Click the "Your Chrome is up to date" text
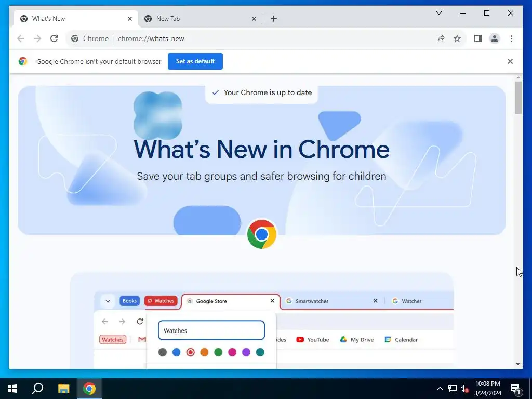This screenshot has width=532, height=399. tap(268, 92)
